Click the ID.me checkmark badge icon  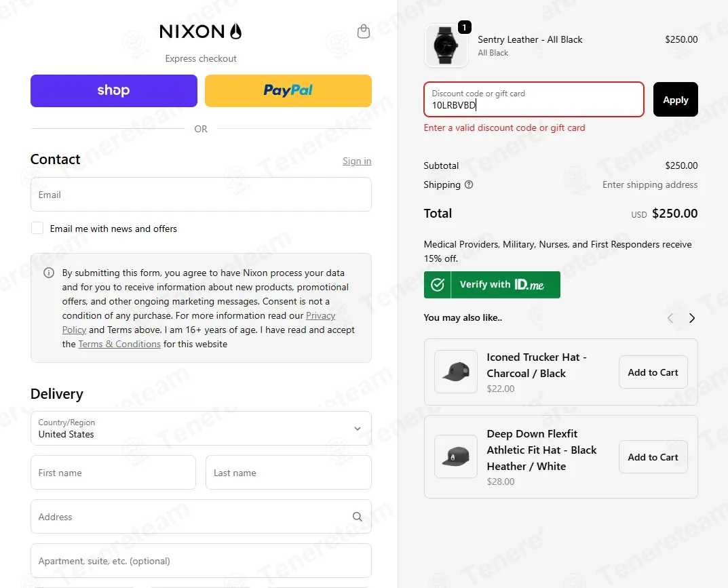point(438,284)
